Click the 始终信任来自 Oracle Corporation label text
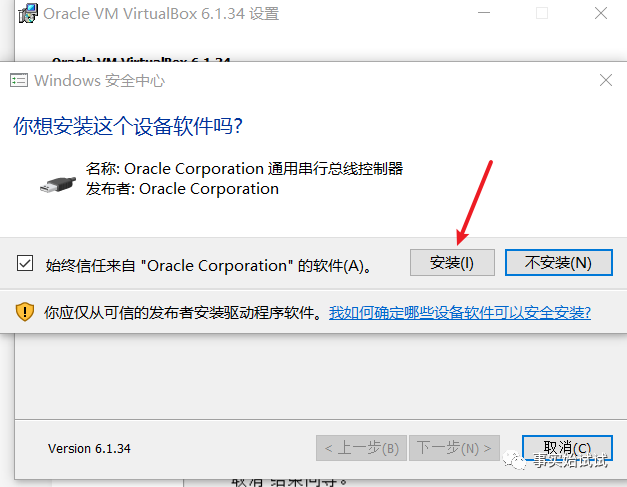Image resolution: width=627 pixels, height=487 pixels. (209, 265)
